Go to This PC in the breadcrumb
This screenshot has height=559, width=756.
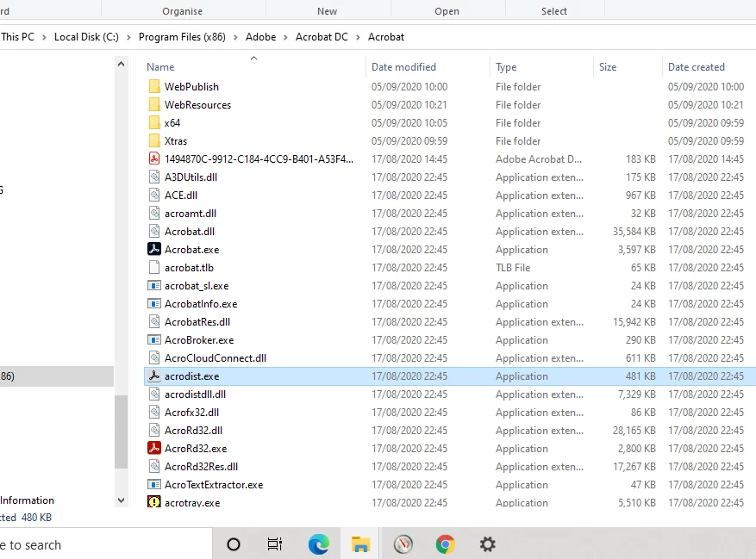[17, 37]
